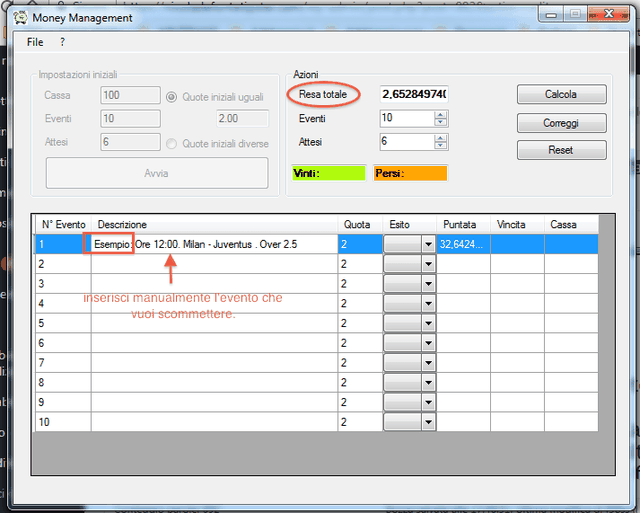The height and width of the screenshot is (513, 640).
Task: Click the disabled Avvia button
Action: (x=157, y=173)
